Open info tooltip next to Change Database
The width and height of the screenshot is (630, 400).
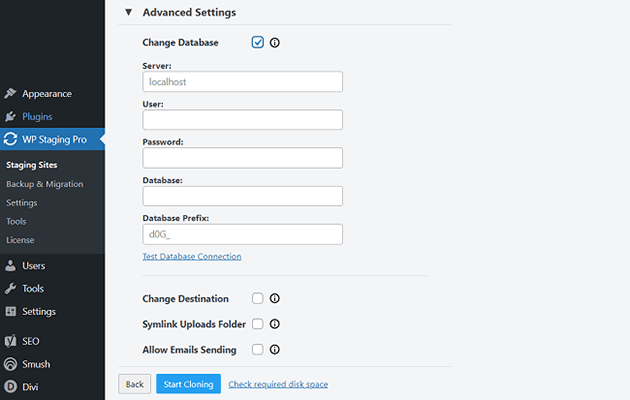[x=274, y=43]
